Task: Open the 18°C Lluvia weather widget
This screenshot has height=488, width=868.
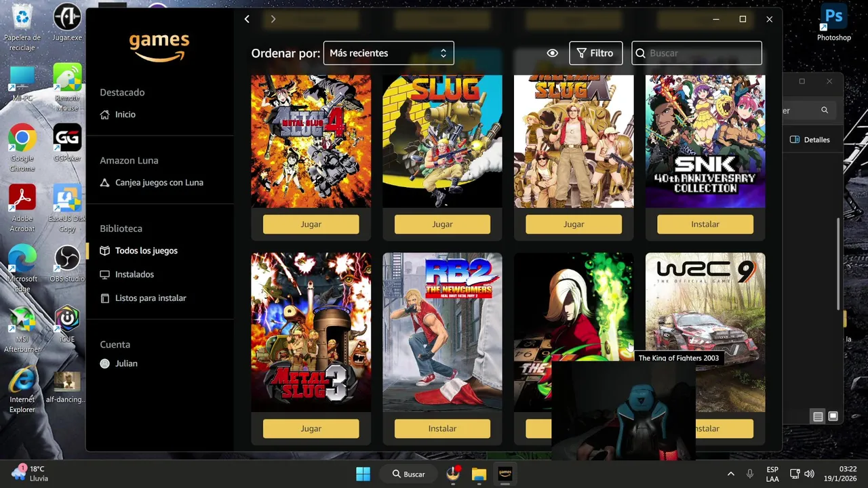Action: coord(30,473)
